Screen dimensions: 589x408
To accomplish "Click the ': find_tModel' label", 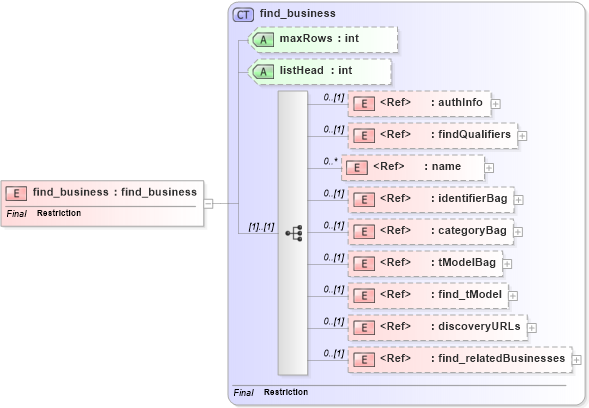I will point(466,294).
